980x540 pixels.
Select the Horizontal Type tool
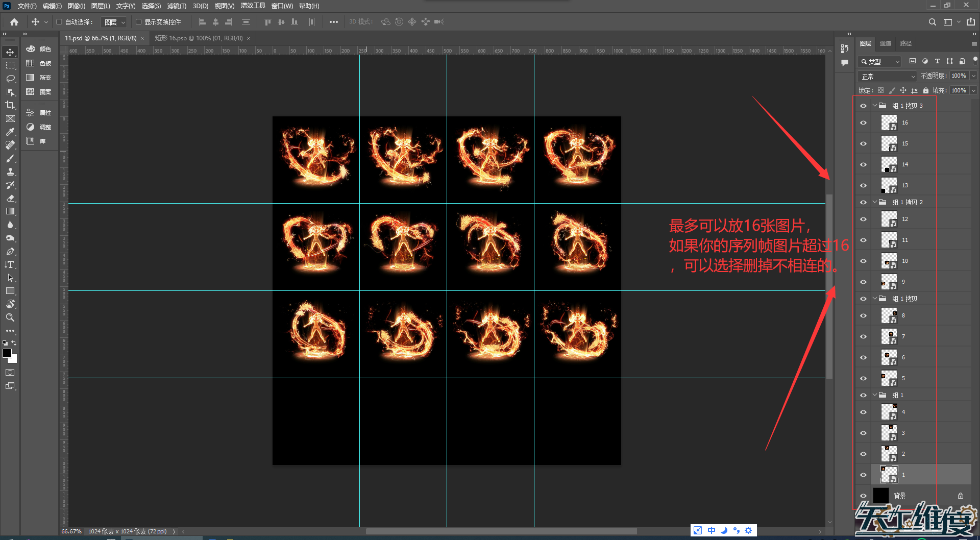point(10,264)
